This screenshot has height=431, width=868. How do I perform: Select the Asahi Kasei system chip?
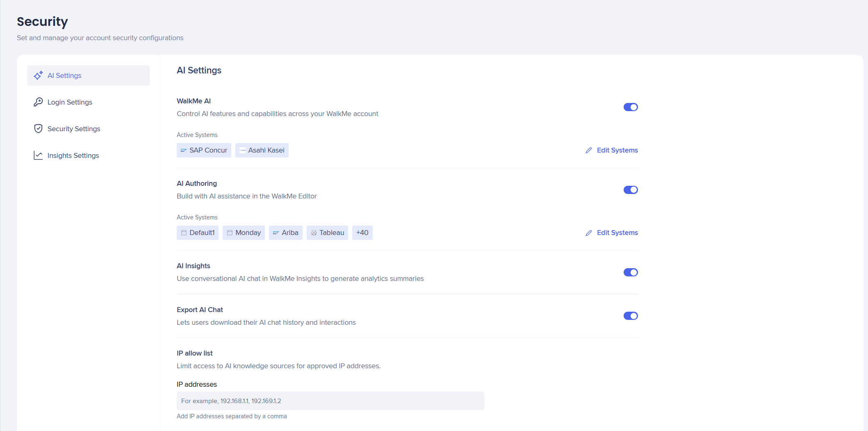pyautogui.click(x=262, y=151)
